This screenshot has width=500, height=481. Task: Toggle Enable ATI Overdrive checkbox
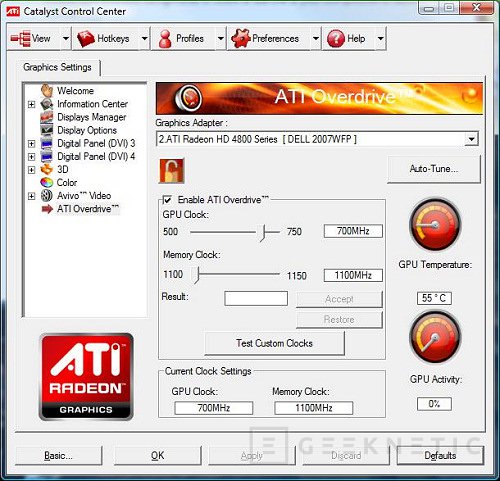[167, 200]
